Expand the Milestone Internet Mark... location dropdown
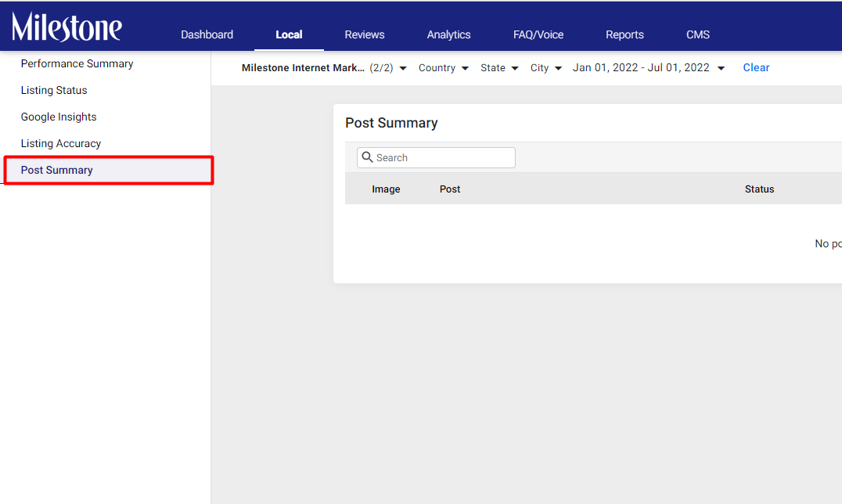Screen dimensions: 842x504 pyautogui.click(x=324, y=68)
